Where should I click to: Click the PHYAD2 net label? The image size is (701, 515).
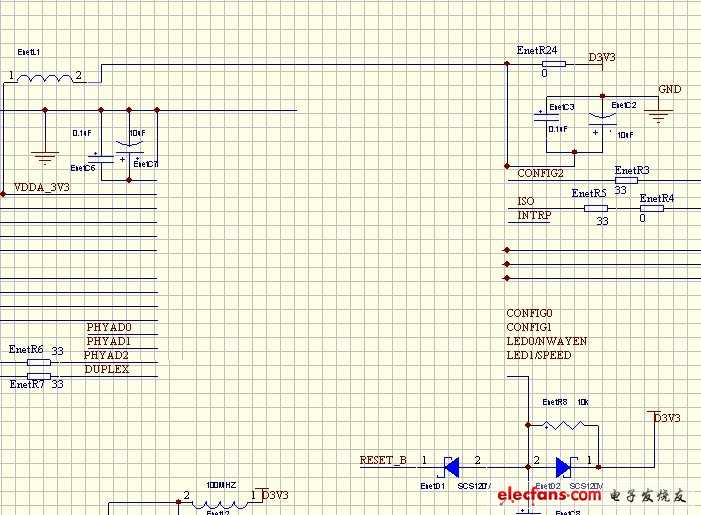pos(106,355)
